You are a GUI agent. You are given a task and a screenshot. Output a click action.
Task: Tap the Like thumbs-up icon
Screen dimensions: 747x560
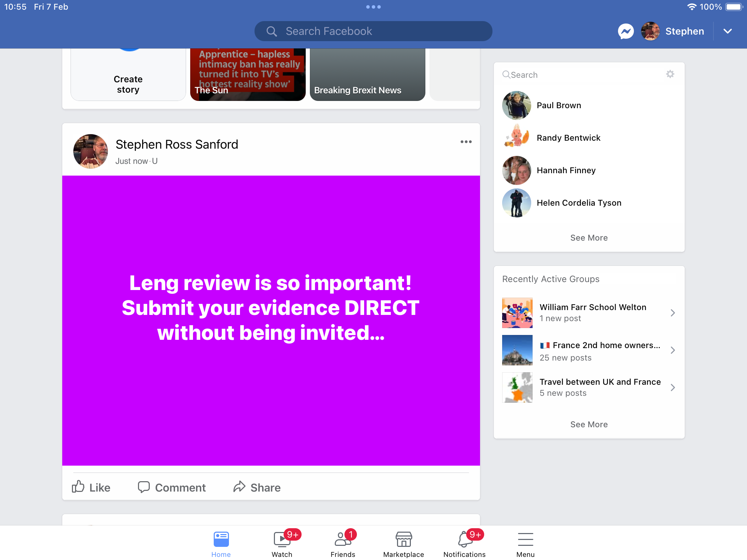pyautogui.click(x=78, y=487)
